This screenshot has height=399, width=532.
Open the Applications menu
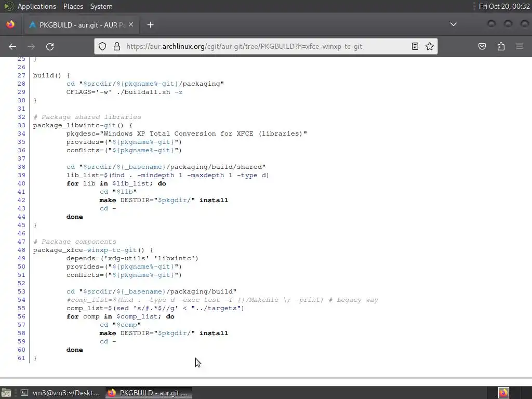click(37, 6)
